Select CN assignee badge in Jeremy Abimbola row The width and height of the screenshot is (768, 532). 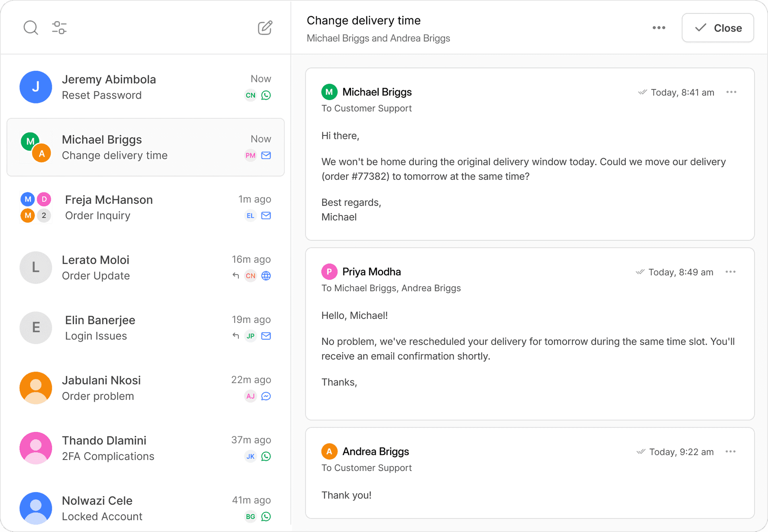tap(250, 95)
